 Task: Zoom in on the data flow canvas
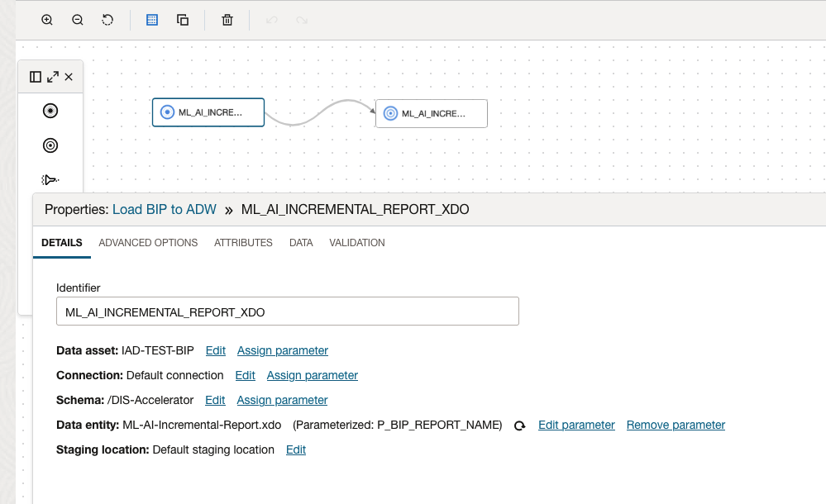[46, 19]
